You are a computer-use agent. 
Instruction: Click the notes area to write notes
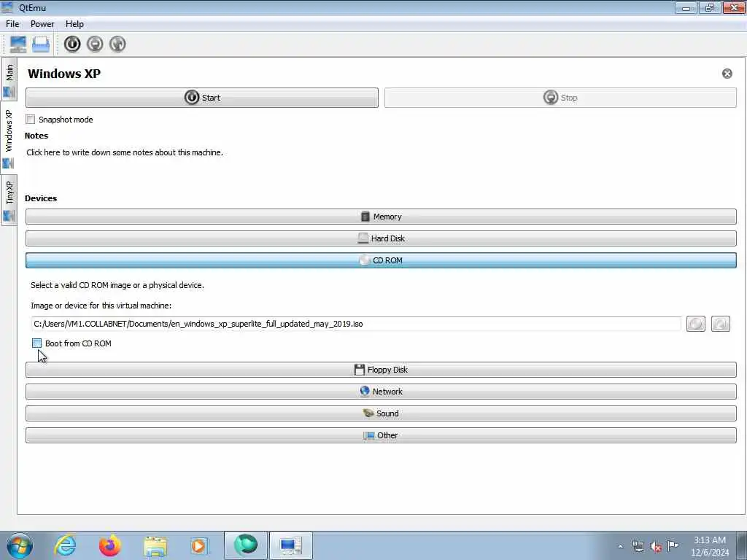tap(125, 152)
